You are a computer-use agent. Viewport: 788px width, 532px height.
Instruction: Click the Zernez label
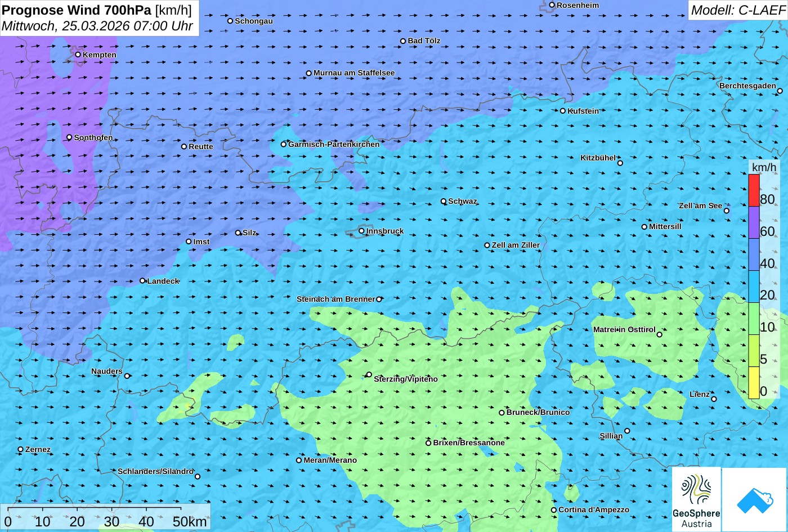38,449
